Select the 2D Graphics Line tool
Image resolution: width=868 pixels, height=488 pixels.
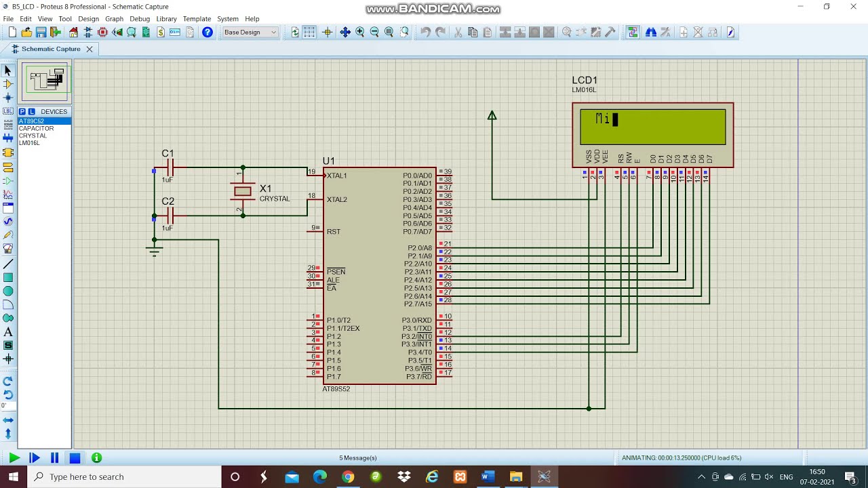click(8, 264)
